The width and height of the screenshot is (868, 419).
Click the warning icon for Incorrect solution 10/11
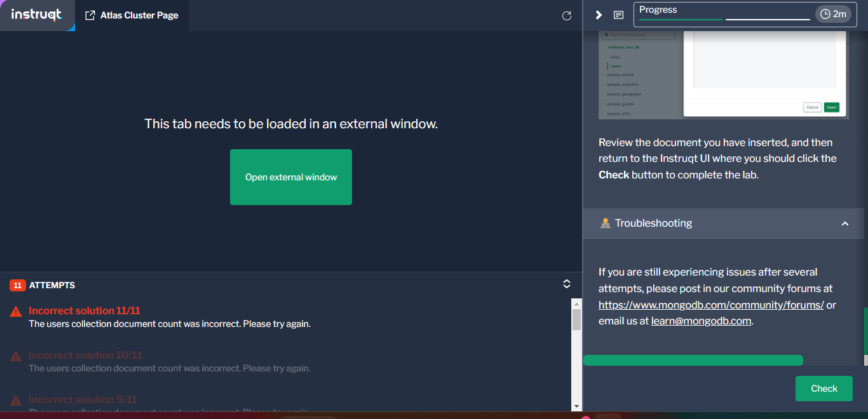pos(16,356)
